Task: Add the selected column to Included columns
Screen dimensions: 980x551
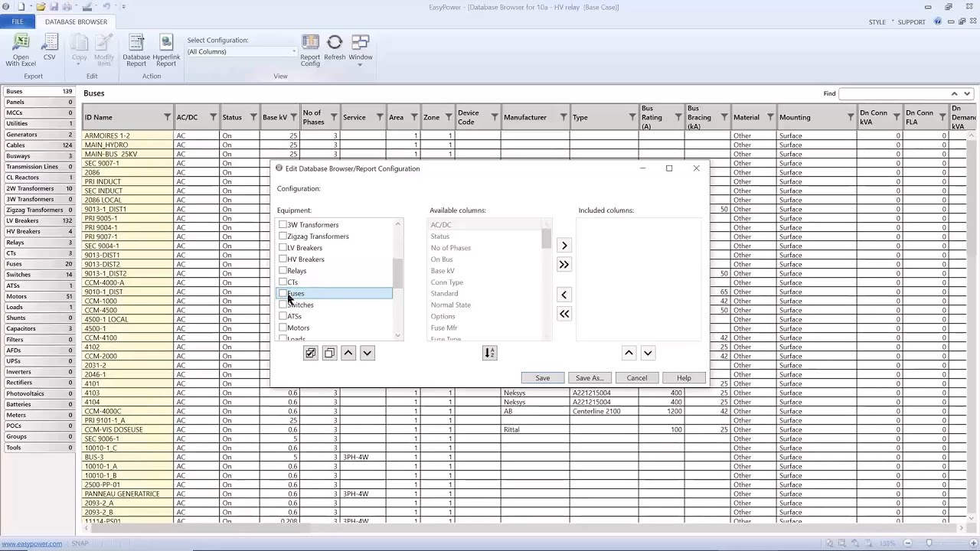Action: click(564, 246)
